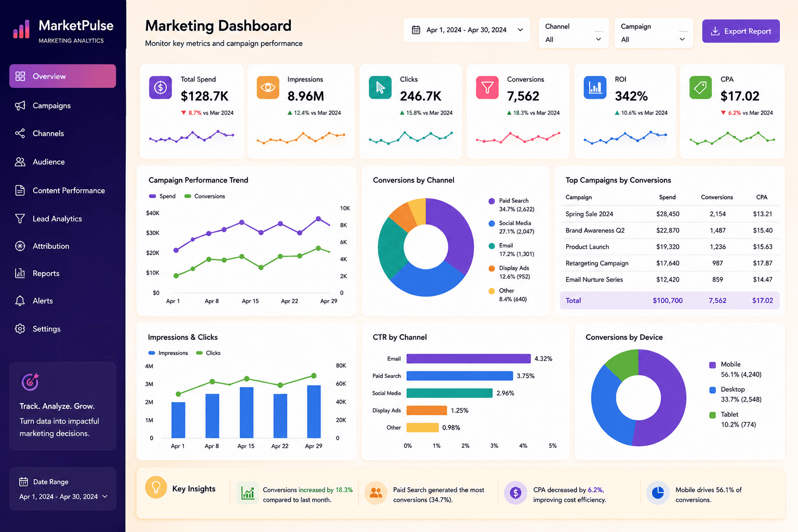Click the ROI chart icon
This screenshot has width=798, height=532.
(595, 87)
